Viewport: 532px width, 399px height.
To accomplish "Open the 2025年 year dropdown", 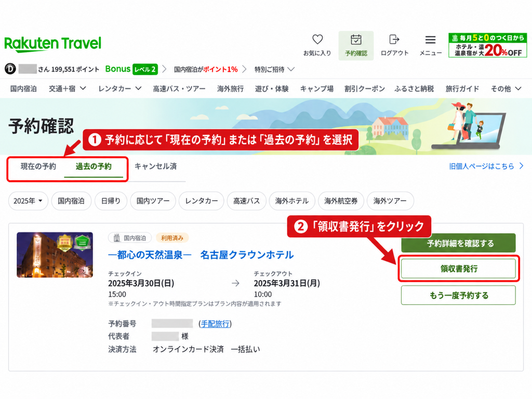I will click(28, 201).
